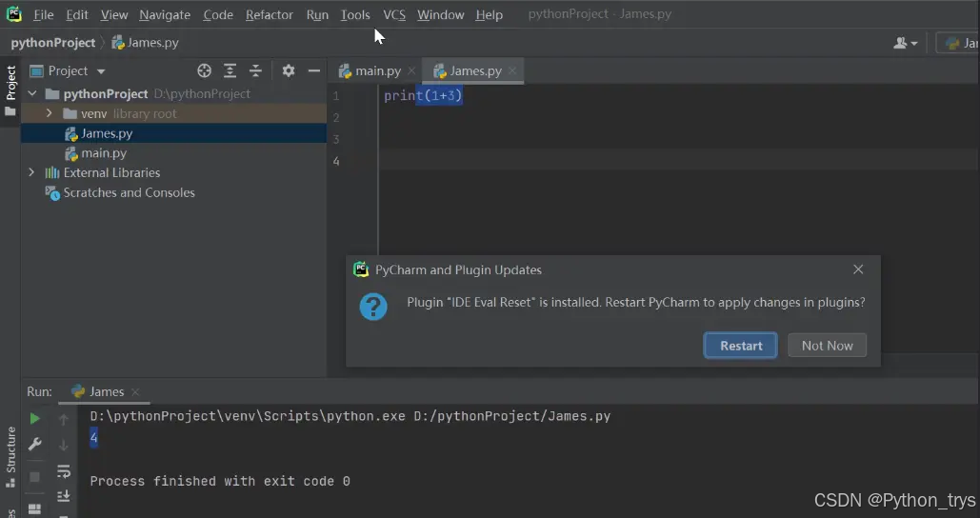The width and height of the screenshot is (980, 518).
Task: Click the print(1+3) code on line 1
Action: [x=423, y=95]
